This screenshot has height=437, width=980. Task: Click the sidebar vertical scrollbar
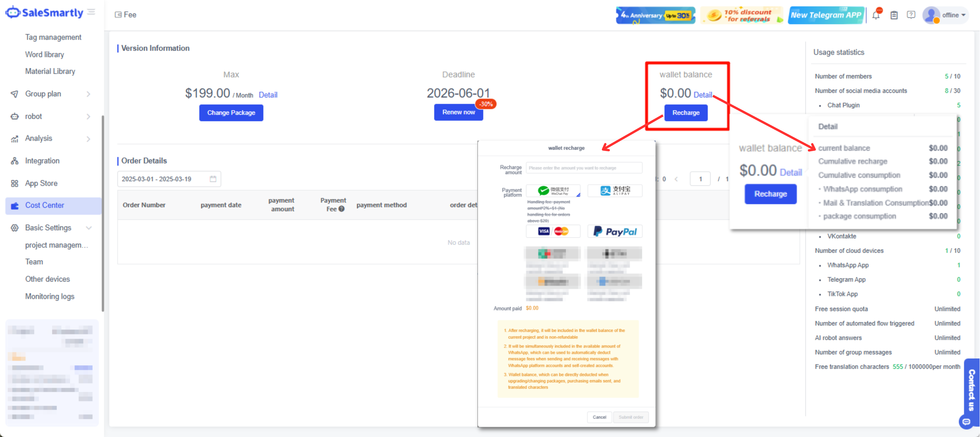point(103,213)
